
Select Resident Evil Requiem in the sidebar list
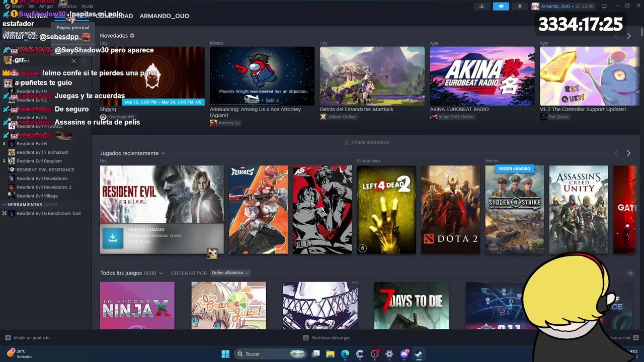click(x=39, y=161)
